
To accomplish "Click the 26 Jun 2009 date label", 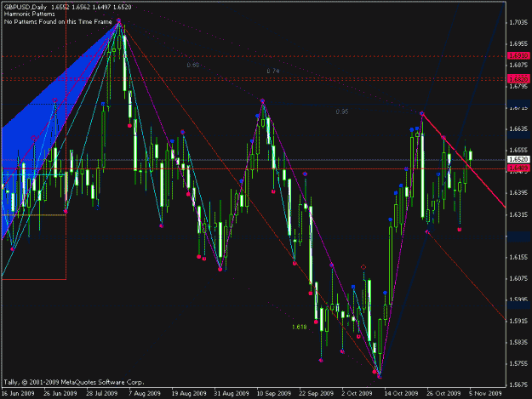I will pos(60,394).
